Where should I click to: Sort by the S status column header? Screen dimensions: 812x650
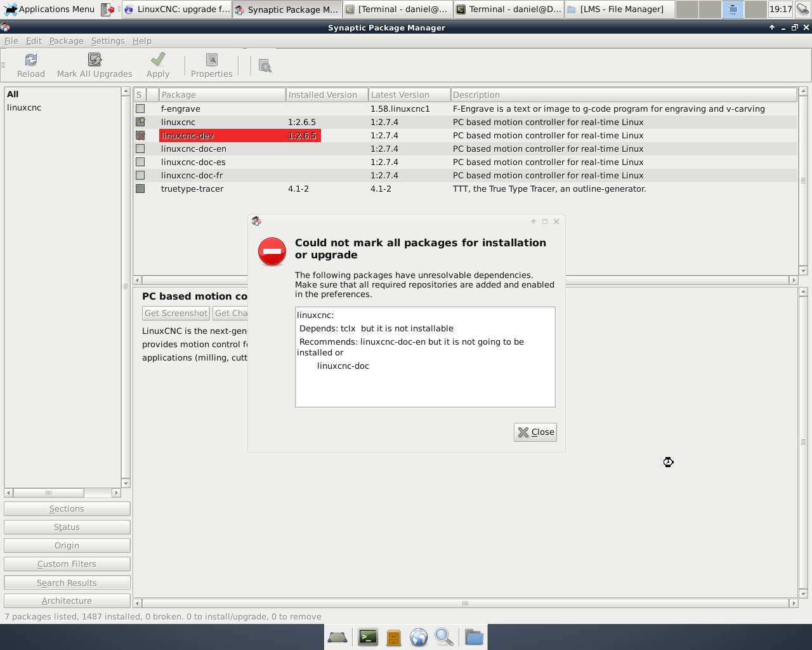click(x=140, y=95)
